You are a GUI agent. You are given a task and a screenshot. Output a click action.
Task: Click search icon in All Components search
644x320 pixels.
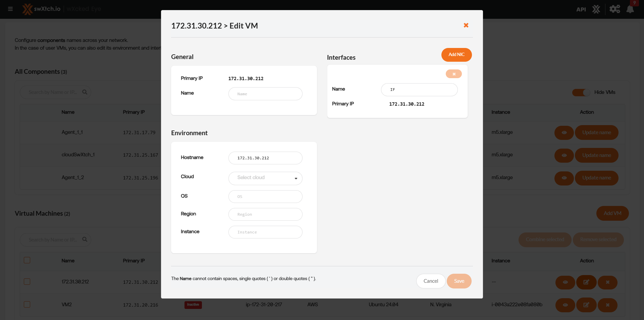(85, 92)
